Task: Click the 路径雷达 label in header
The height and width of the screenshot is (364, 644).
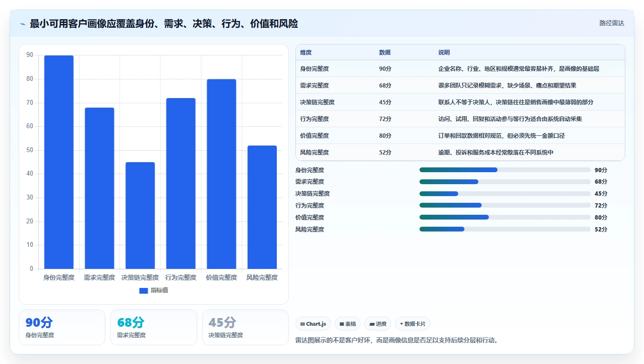Action: point(611,23)
